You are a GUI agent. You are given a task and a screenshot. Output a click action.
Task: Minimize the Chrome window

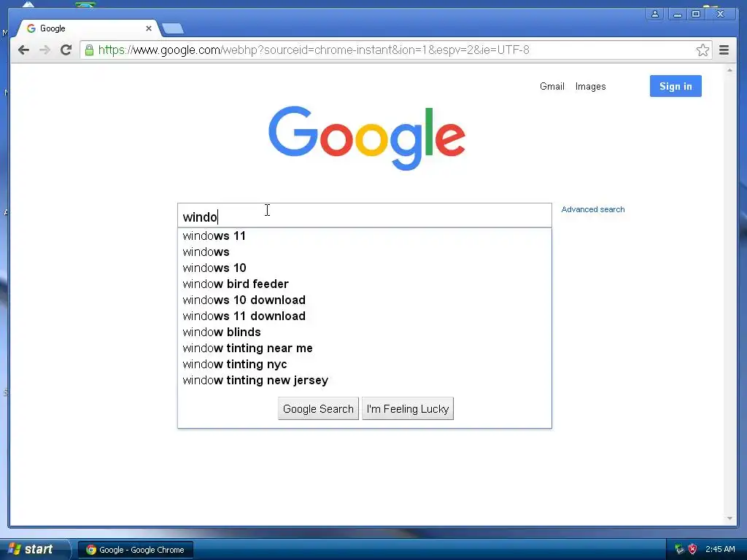click(x=677, y=15)
